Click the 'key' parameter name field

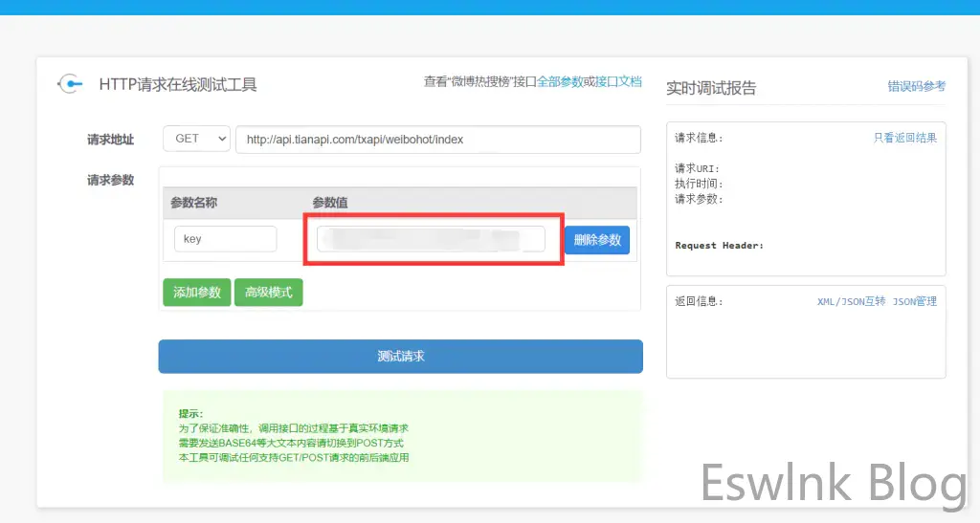pos(225,239)
